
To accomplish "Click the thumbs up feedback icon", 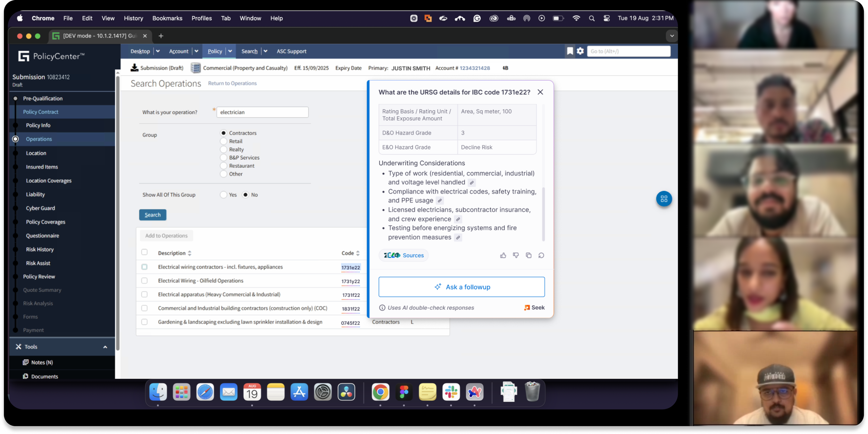I will (503, 256).
